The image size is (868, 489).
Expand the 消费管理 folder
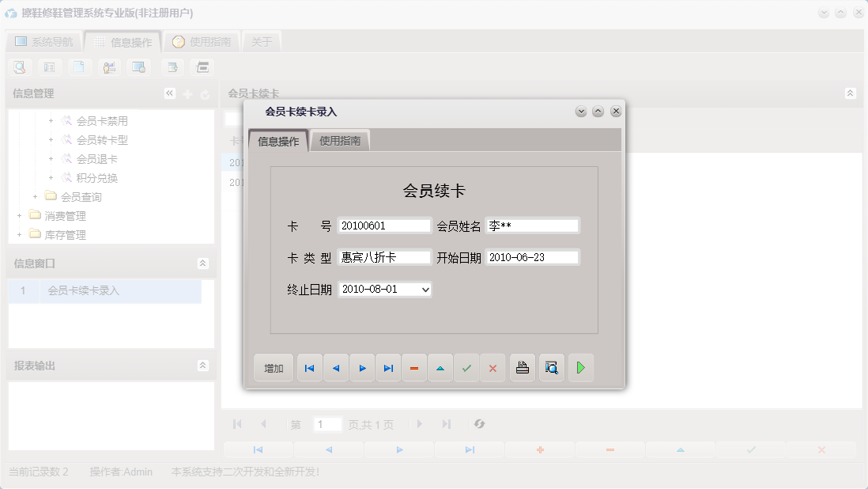coord(21,214)
